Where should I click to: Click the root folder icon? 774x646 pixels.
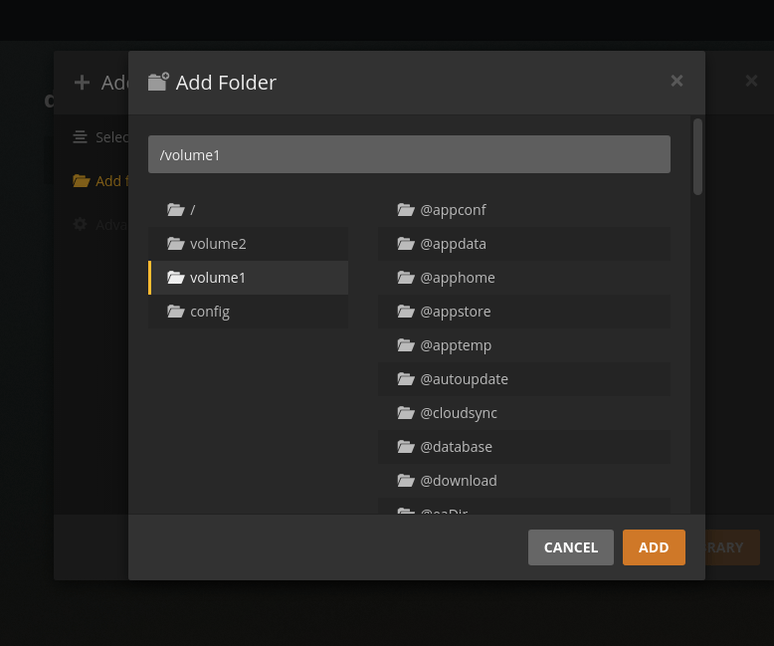pyautogui.click(x=176, y=210)
